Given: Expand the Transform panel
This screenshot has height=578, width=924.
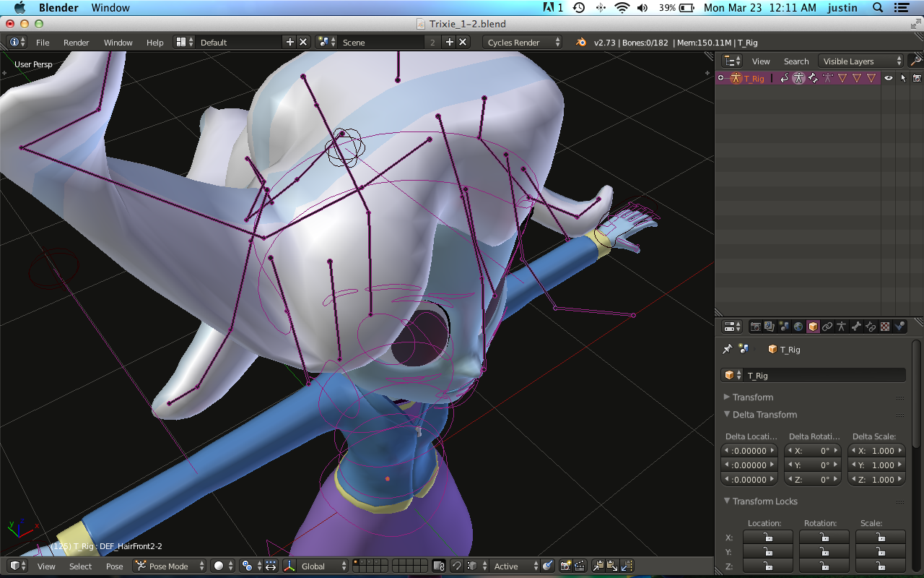Looking at the screenshot, I should [x=752, y=397].
